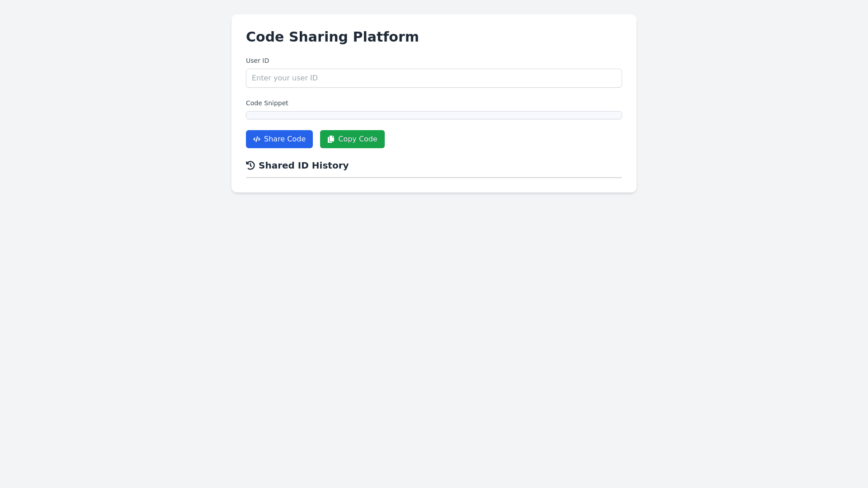Viewport: 868px width, 488px height.
Task: Click the history clock icon
Action: coord(250,165)
